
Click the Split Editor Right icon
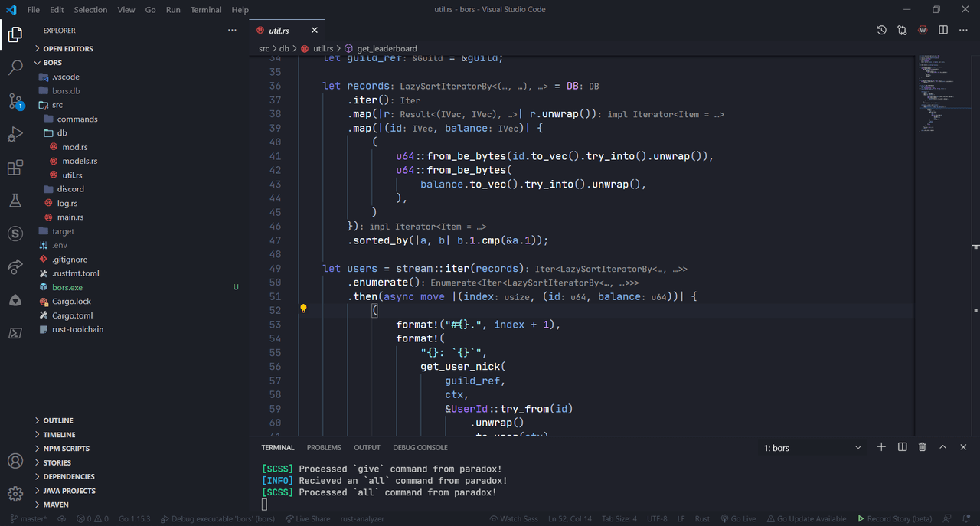(943, 30)
